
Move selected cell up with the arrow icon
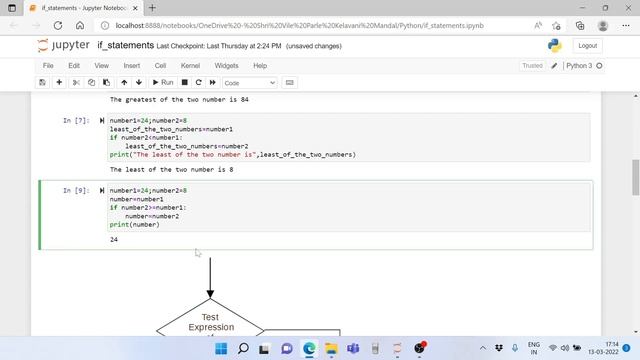[x=124, y=82]
